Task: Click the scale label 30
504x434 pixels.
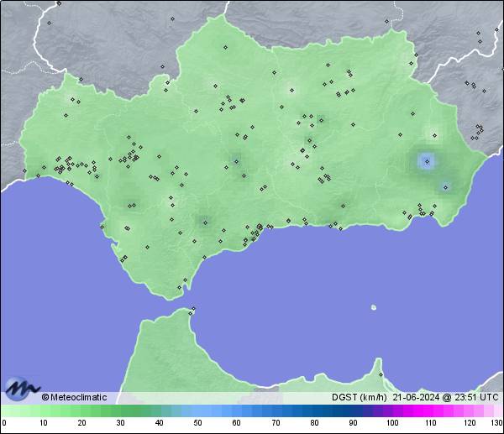Action: 120,423
